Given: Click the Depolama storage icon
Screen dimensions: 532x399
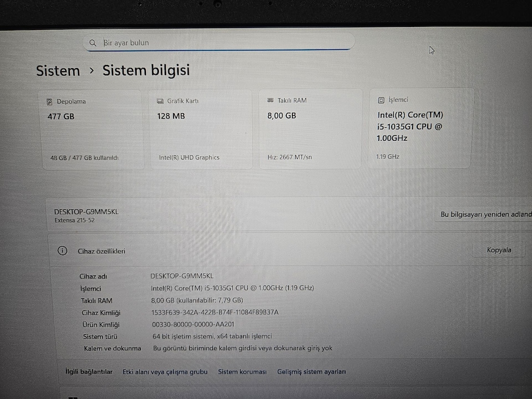Looking at the screenshot, I should 49,102.
